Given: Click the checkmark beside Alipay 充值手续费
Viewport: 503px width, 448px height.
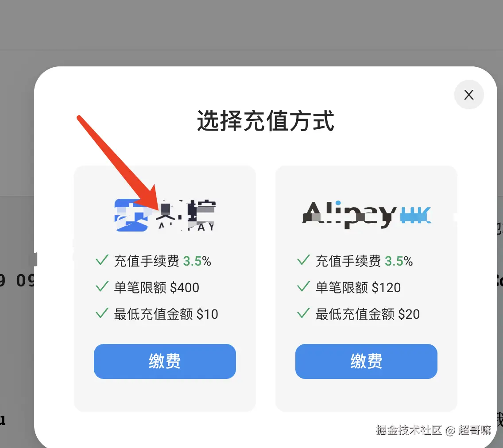Looking at the screenshot, I should coord(102,260).
